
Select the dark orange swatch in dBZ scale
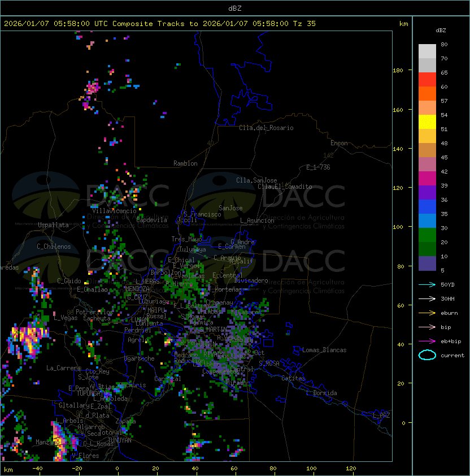pyautogui.click(x=427, y=94)
